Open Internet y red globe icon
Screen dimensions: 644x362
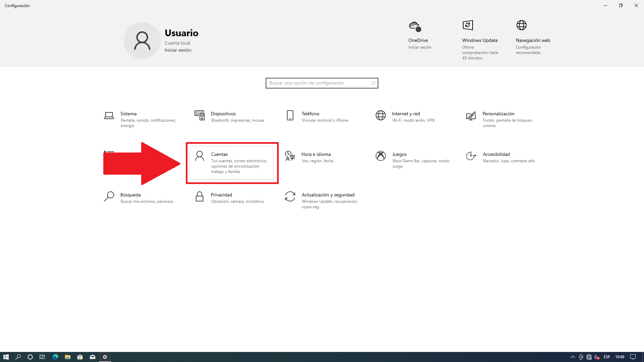pos(381,115)
